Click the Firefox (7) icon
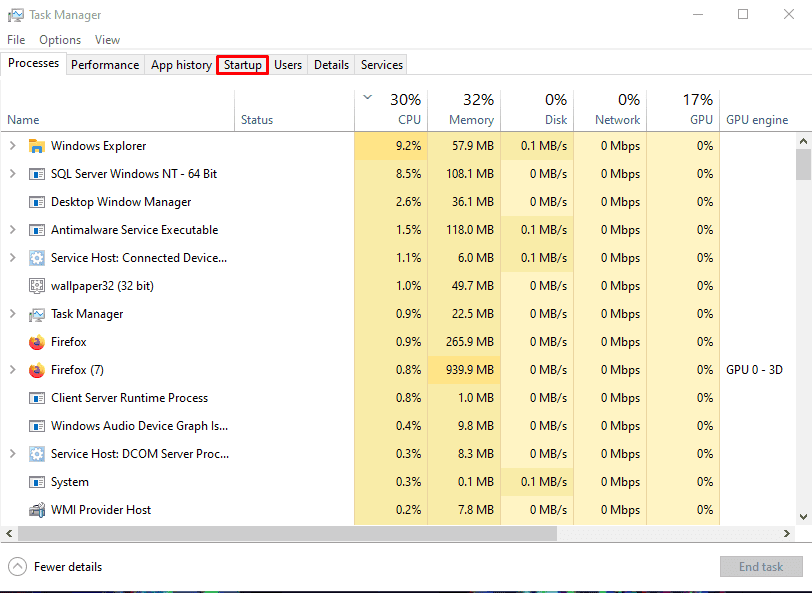 click(36, 370)
